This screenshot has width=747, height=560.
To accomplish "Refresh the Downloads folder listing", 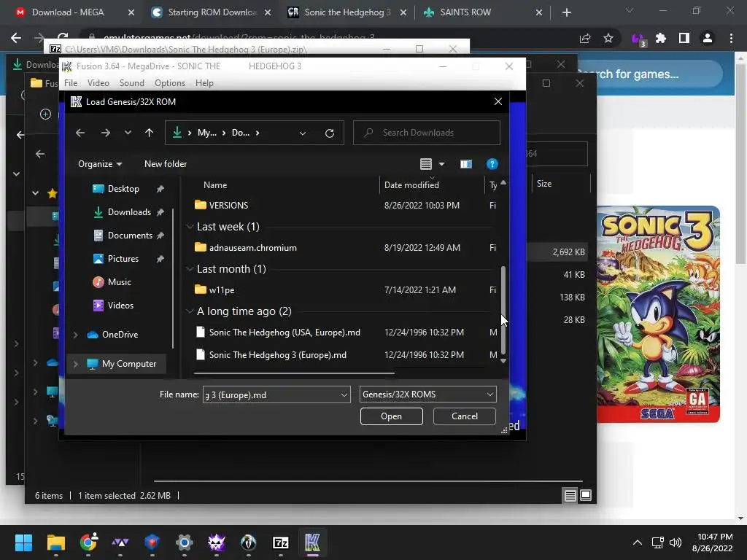I will click(x=330, y=133).
